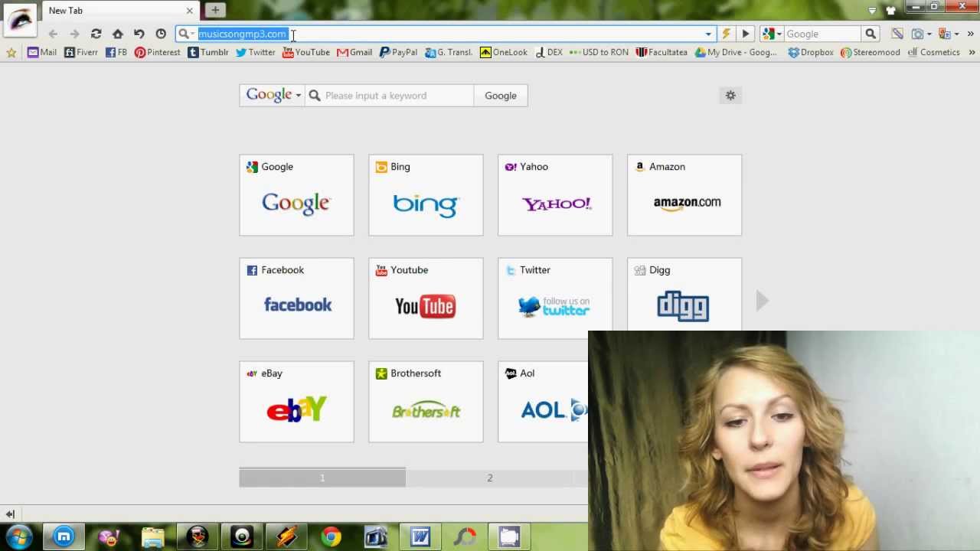Screen dimensions: 980x551
Task: Open the Twitter bookmark
Action: 255,52
